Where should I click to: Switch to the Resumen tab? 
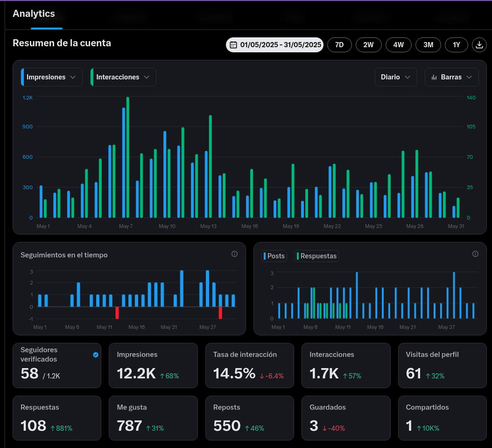pos(47,18)
